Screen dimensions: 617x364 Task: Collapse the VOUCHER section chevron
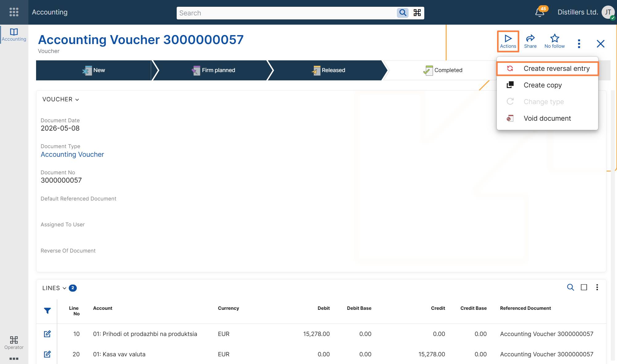77,99
